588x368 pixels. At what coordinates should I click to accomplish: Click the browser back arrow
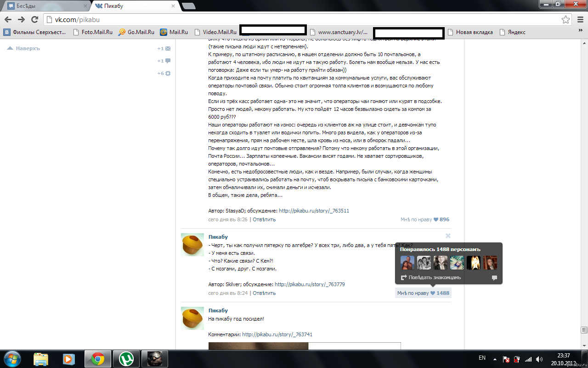click(8, 20)
